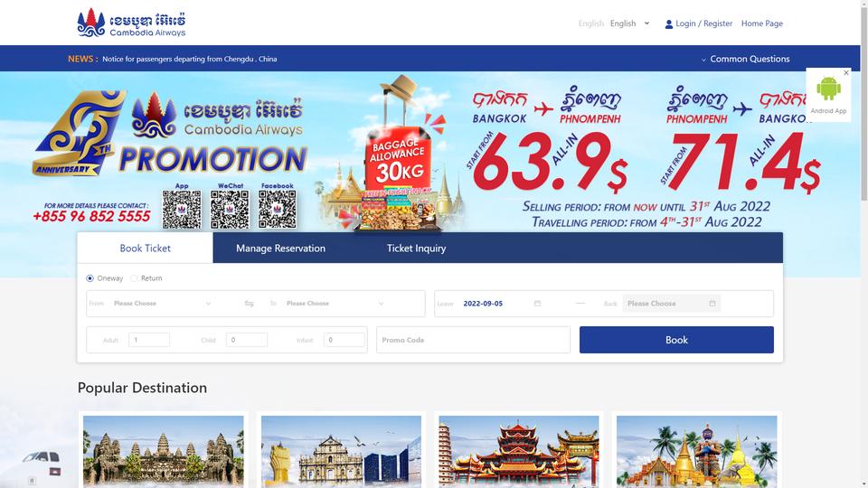Open the From city dropdown

click(x=162, y=304)
